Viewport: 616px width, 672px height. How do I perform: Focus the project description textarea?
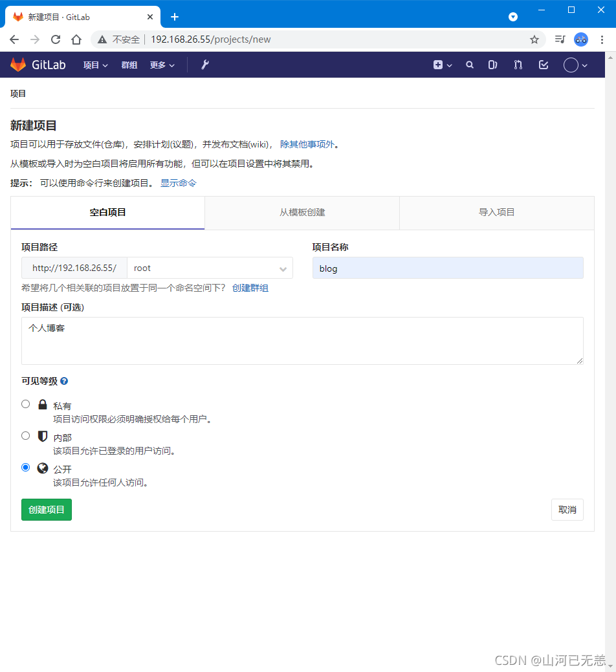coord(302,341)
